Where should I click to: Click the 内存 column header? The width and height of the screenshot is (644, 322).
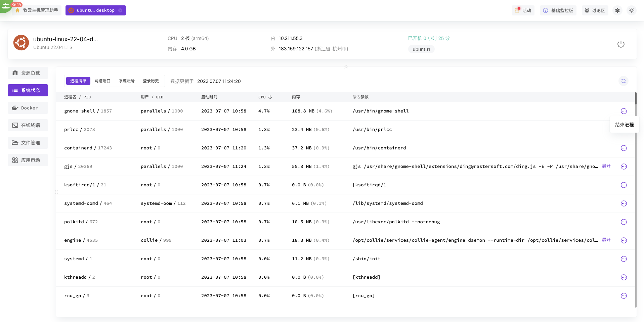pyautogui.click(x=296, y=97)
